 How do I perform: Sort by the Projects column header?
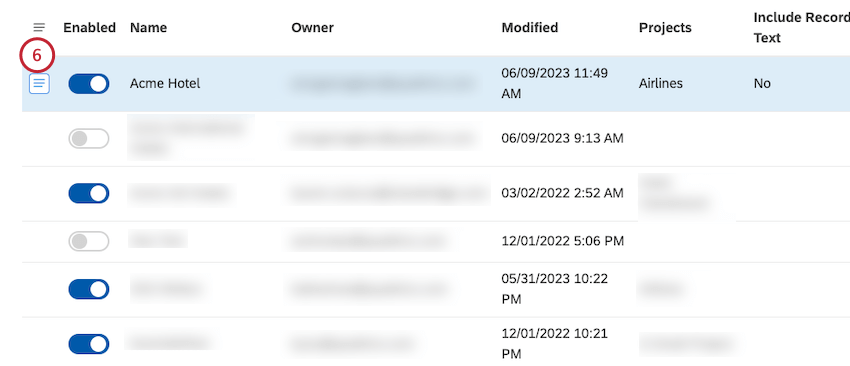[x=665, y=27]
